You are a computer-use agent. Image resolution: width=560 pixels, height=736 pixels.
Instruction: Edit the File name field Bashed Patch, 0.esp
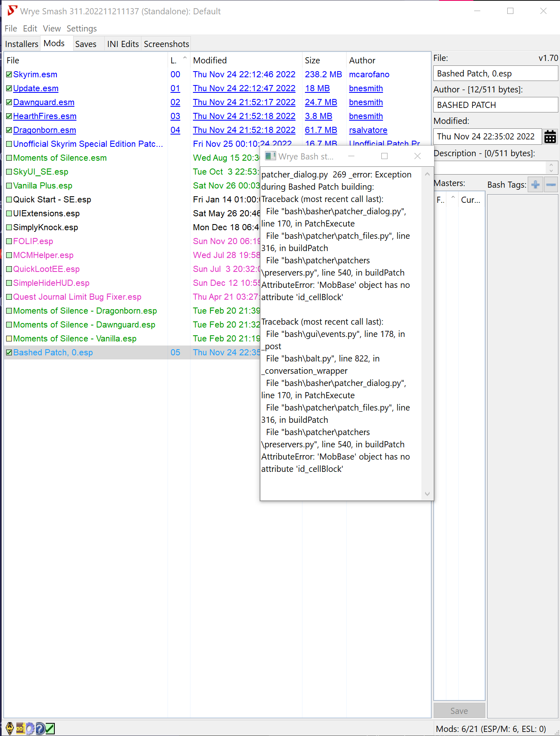tap(495, 74)
